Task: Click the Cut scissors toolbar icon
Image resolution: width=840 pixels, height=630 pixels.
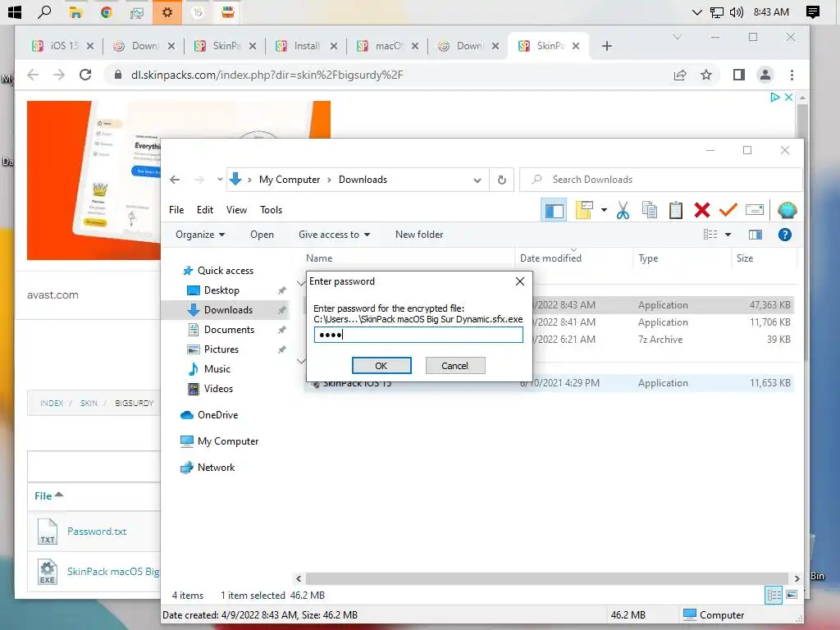Action: [x=623, y=210]
